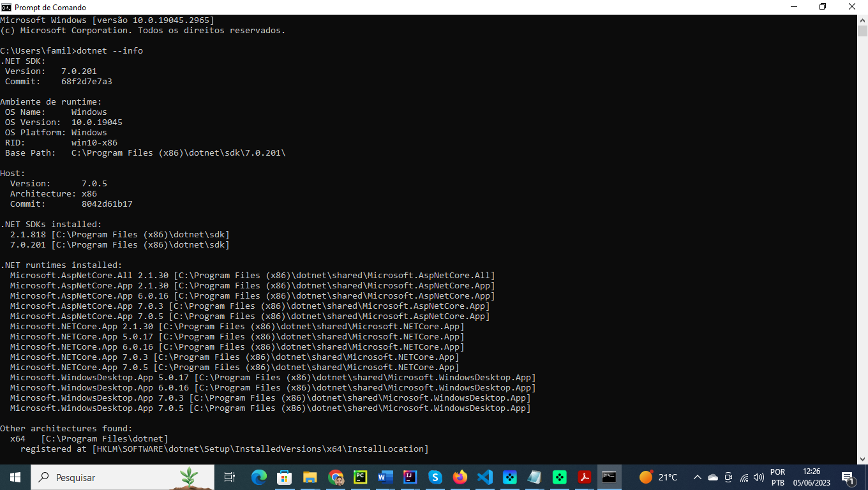Viewport: 868px width, 490px height.
Task: Open the blue four-dot app icon in taskbar
Action: coord(509,477)
